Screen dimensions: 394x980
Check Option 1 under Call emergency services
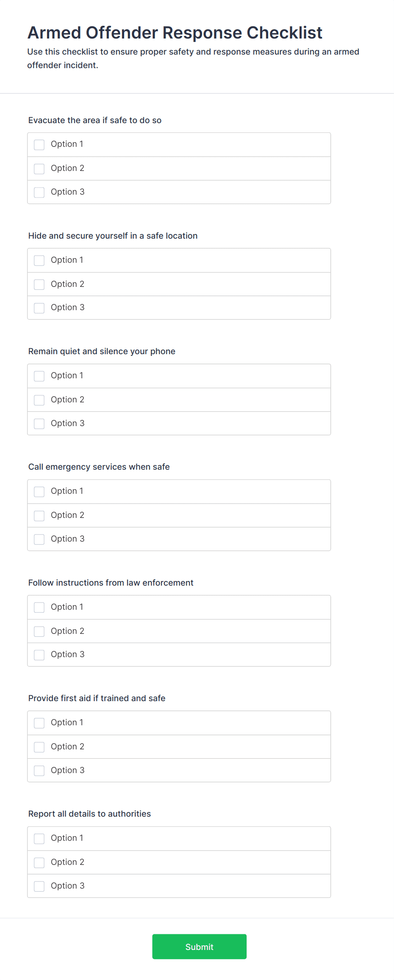pos(39,491)
